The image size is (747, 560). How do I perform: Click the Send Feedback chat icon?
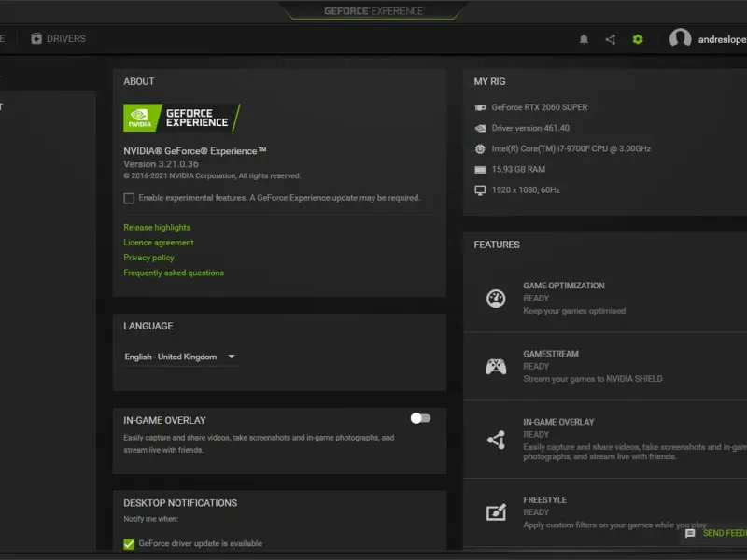point(690,533)
